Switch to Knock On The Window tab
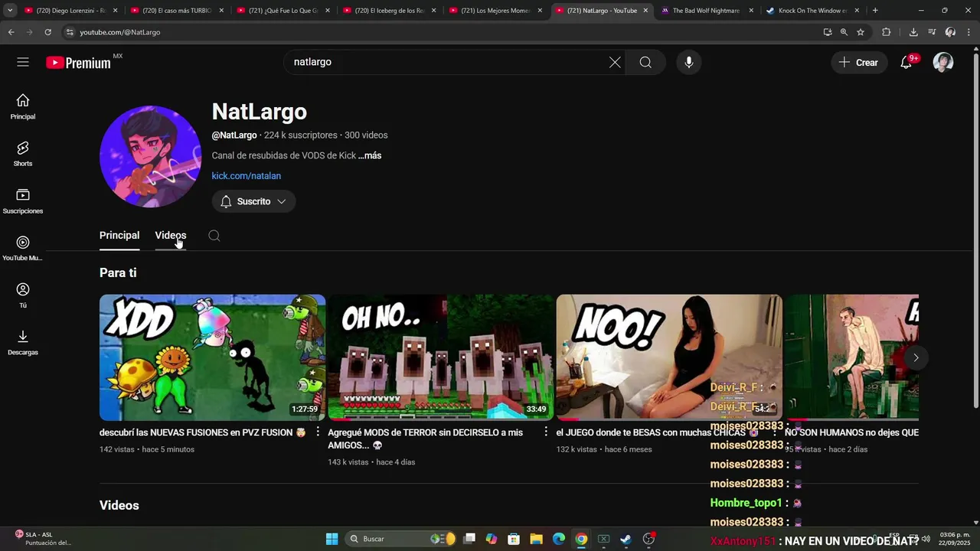This screenshot has height=551, width=980. coord(812,11)
